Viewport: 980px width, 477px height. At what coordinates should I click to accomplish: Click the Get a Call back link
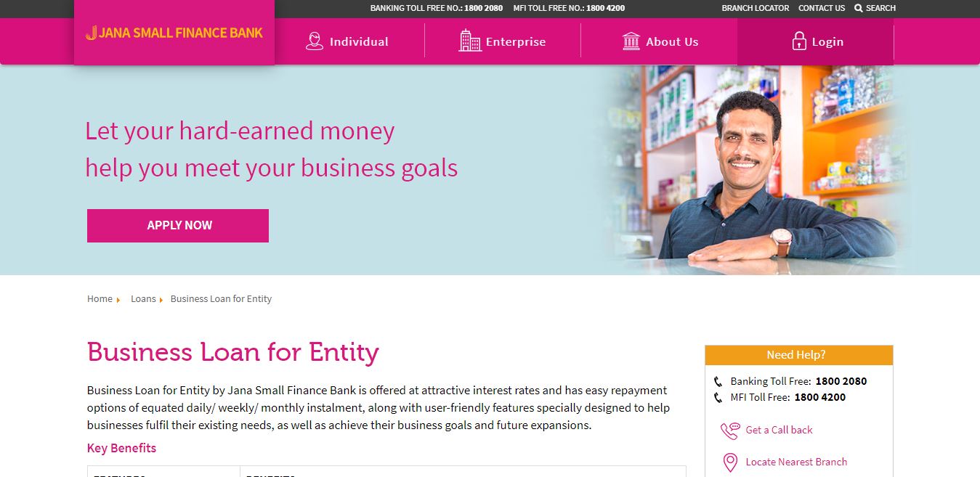click(779, 430)
